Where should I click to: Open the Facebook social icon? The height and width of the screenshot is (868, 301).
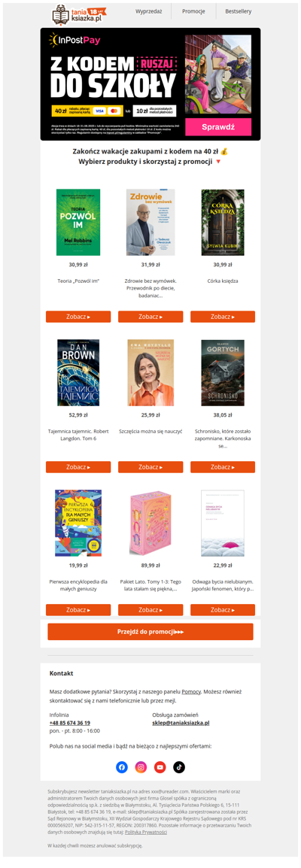[122, 766]
